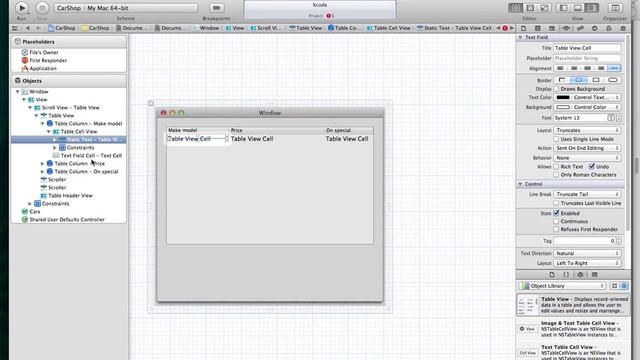
Task: Check Refuses First Responder
Action: click(556, 229)
